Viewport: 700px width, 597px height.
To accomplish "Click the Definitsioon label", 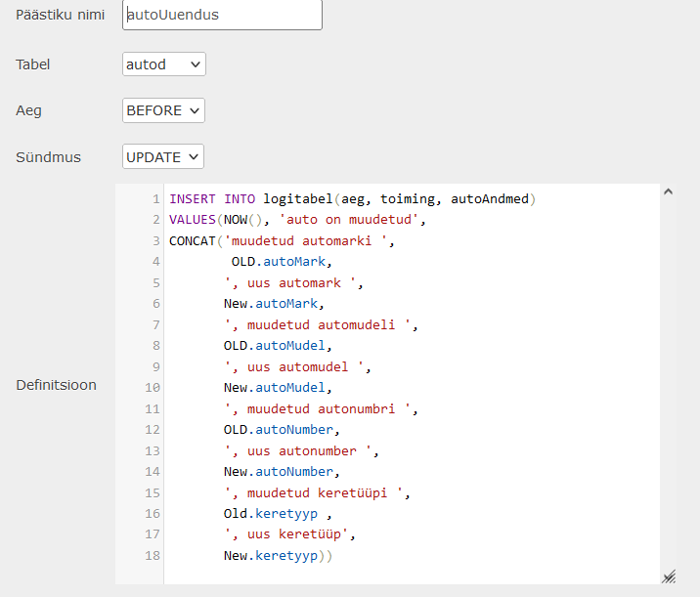I will (57, 385).
